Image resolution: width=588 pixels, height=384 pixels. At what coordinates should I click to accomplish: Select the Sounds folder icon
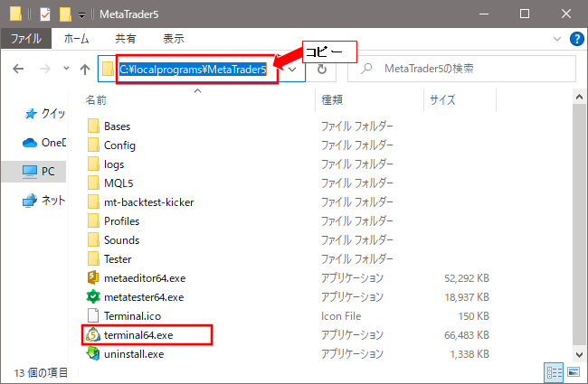tap(93, 239)
